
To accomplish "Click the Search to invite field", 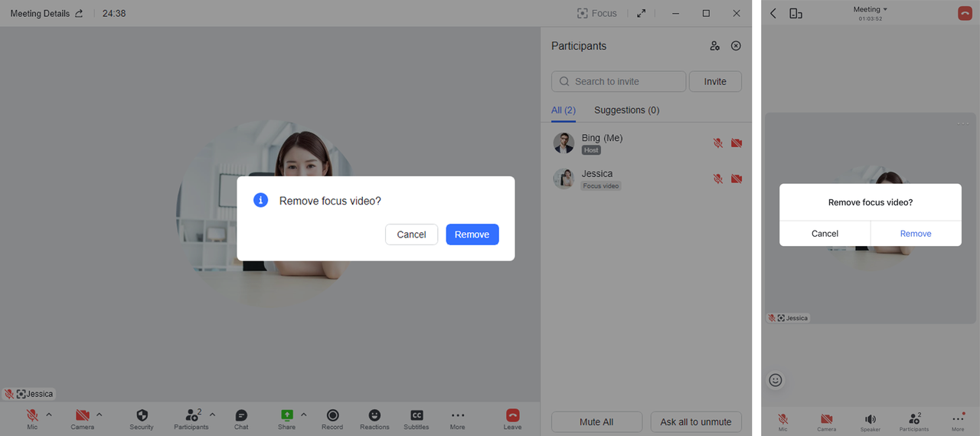I will 619,81.
